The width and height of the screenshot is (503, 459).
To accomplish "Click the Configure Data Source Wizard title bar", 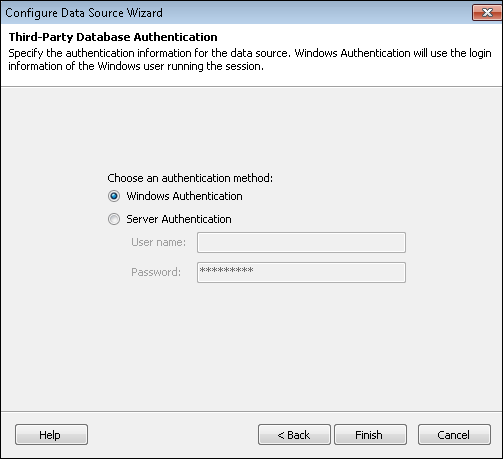I will tap(233, 13).
